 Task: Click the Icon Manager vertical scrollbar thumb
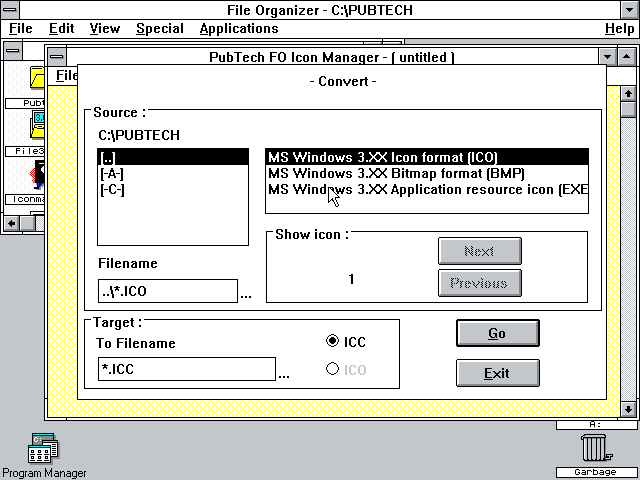click(628, 109)
